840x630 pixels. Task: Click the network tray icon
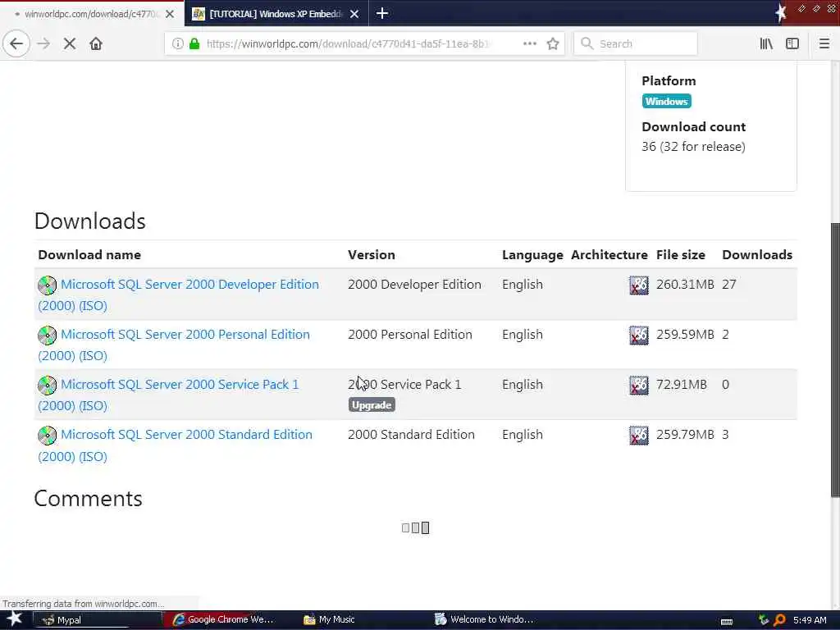[763, 620]
